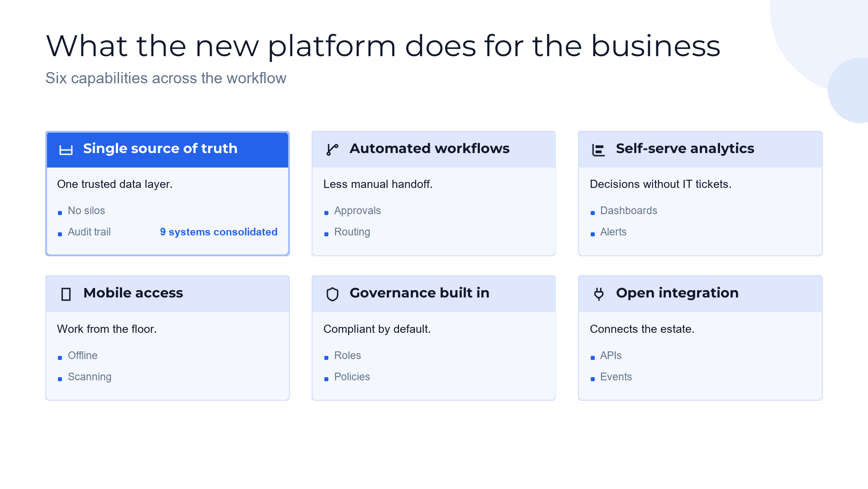Select 'One trusted data layer.' text

115,184
